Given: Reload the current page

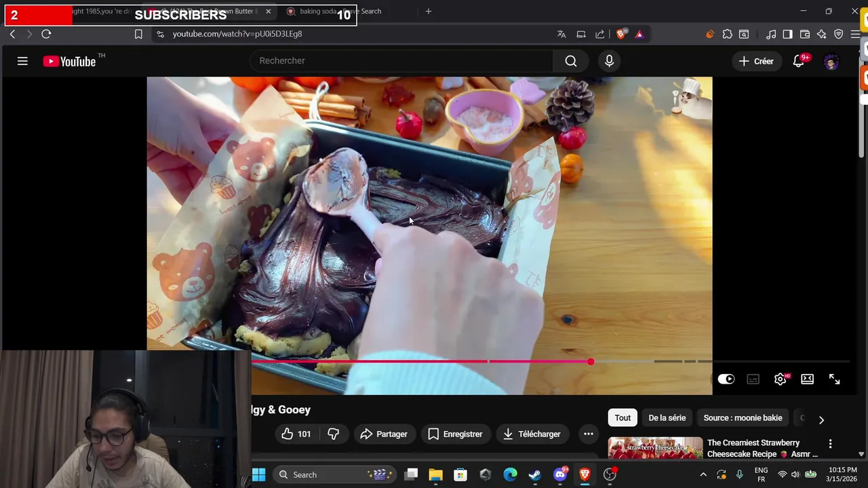Looking at the screenshot, I should (x=46, y=34).
